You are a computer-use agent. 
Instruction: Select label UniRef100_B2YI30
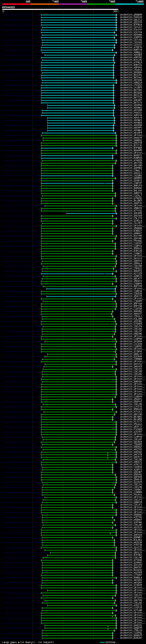(x=131, y=145)
